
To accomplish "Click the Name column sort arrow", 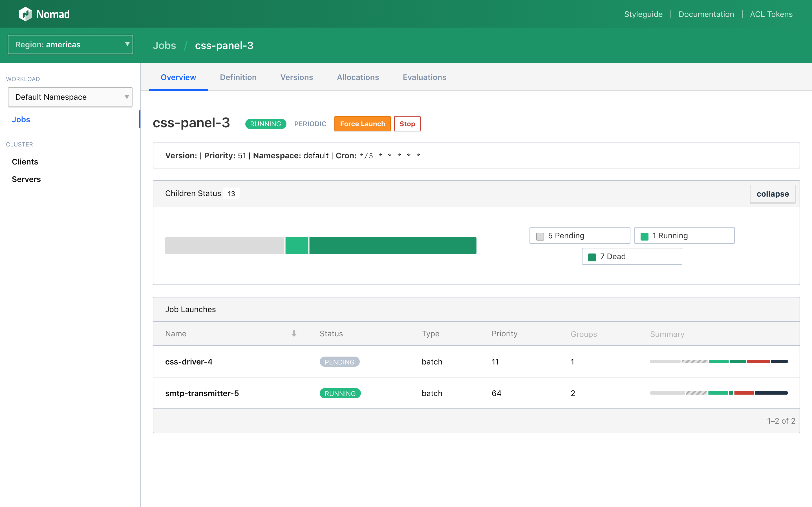I will 294,334.
